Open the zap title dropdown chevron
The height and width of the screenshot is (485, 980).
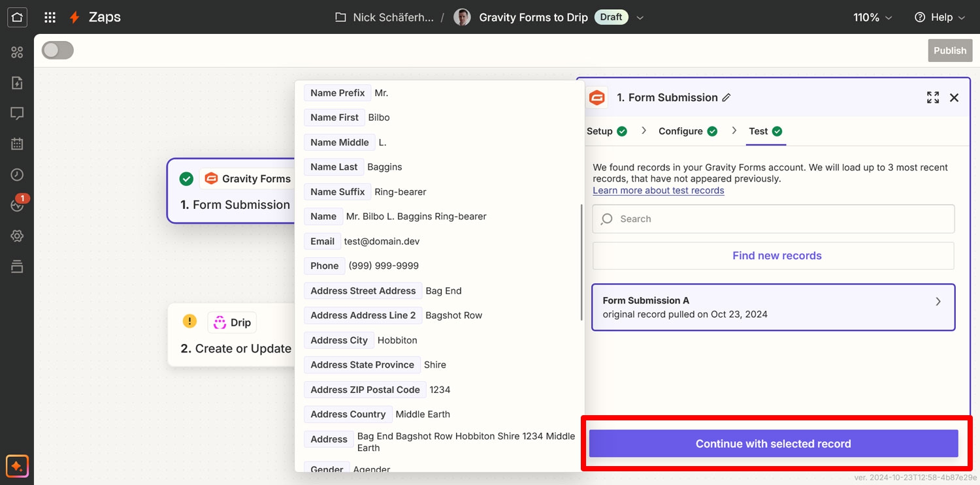640,18
